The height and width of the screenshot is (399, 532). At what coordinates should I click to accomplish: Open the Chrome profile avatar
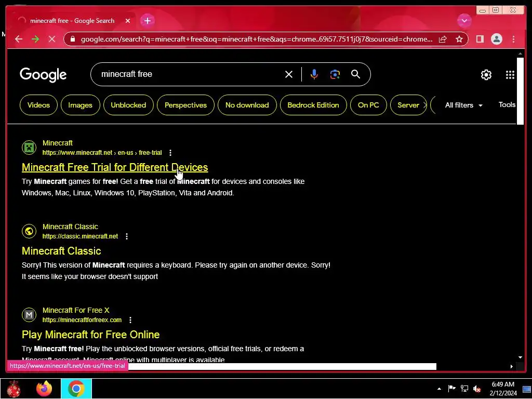point(496,39)
